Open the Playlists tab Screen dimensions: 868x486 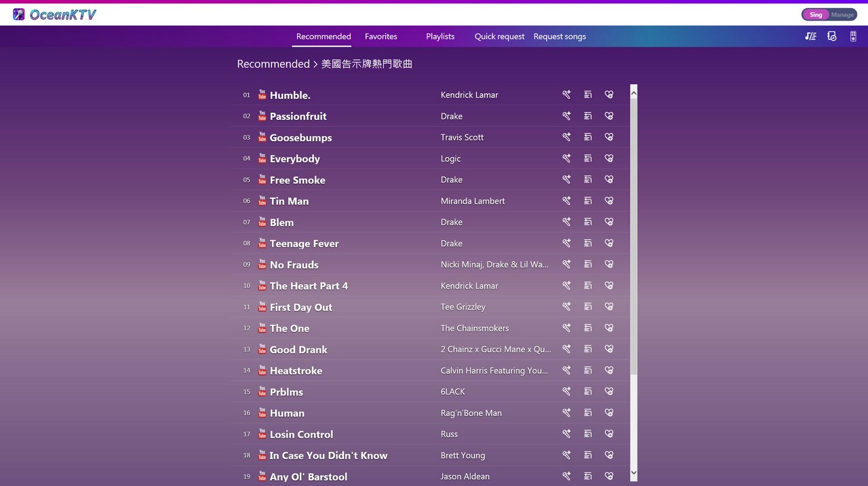(440, 37)
